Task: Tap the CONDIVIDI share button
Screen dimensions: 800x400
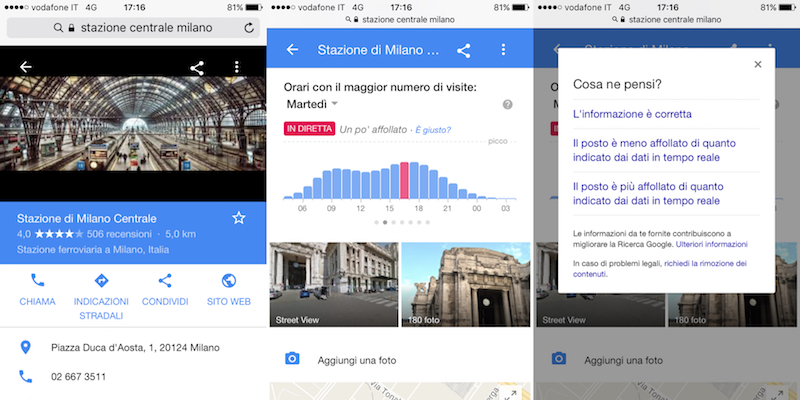Action: pyautogui.click(x=165, y=281)
